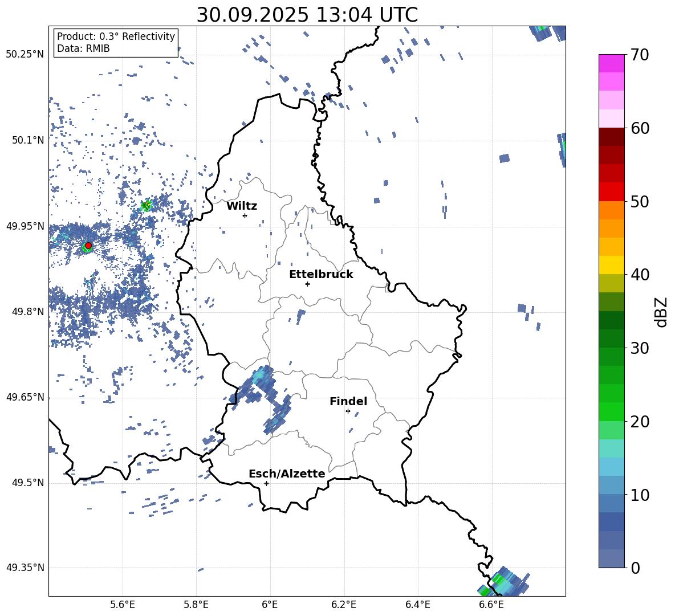Click the colorbar tick label 0
The height and width of the screenshot is (616, 675).
[x=635, y=568]
